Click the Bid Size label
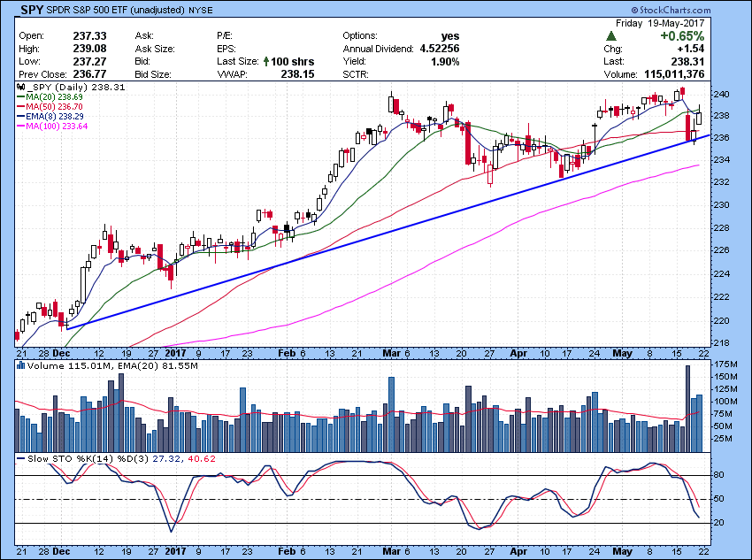This screenshot has width=752, height=560. [153, 74]
